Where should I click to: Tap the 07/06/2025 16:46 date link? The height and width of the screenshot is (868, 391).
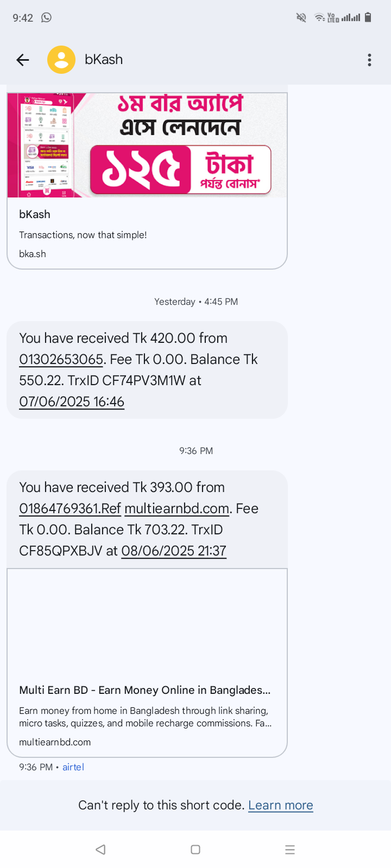72,401
